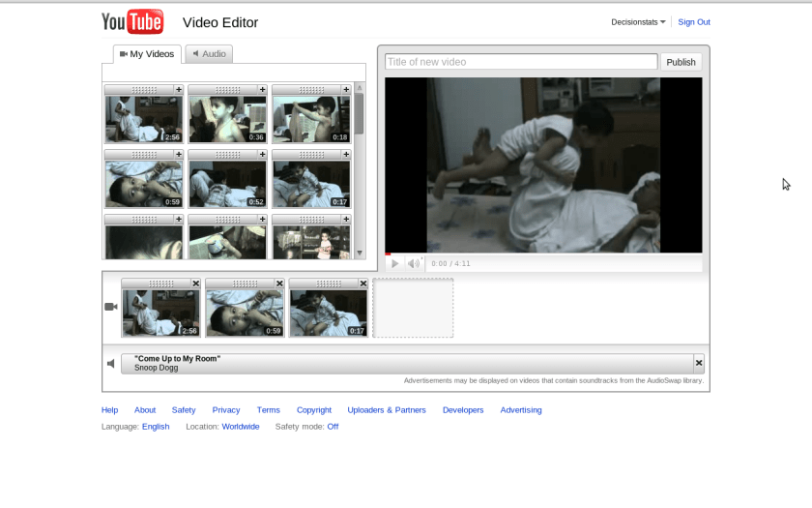Add the 2:56 library clip with its plus icon
Viewport: 812px width, 508px height.
179,90
